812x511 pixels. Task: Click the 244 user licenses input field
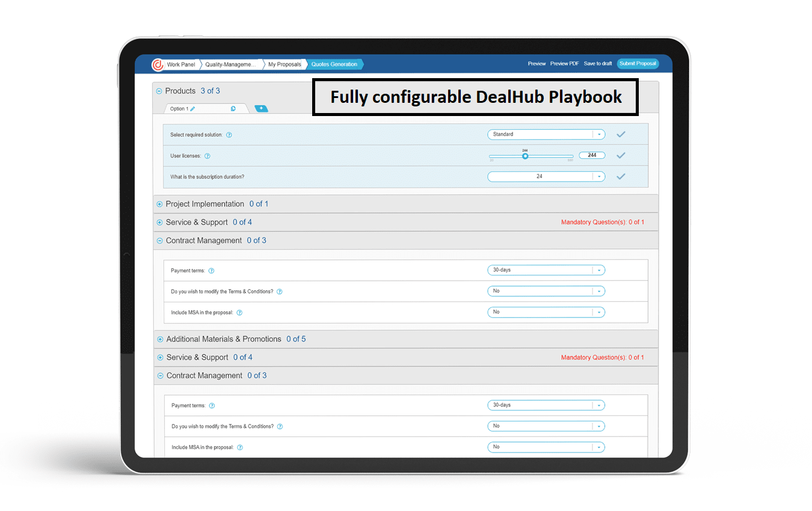592,155
